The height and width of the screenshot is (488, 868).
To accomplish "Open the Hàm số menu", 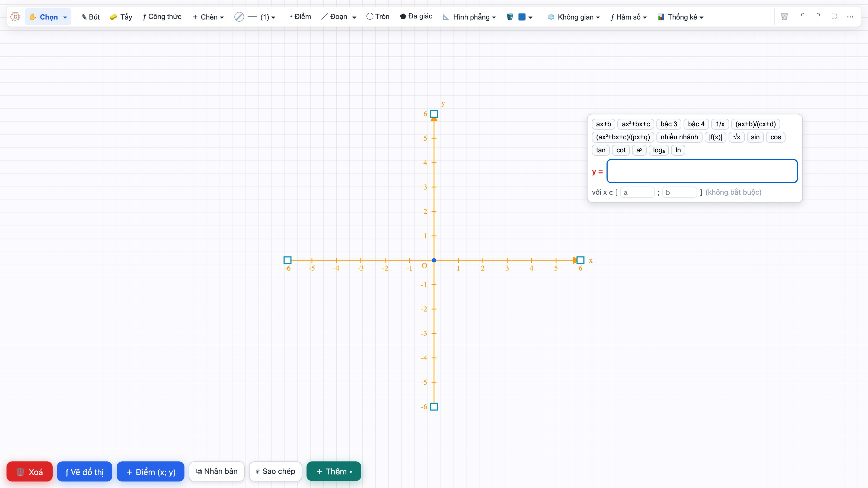I will click(x=628, y=17).
